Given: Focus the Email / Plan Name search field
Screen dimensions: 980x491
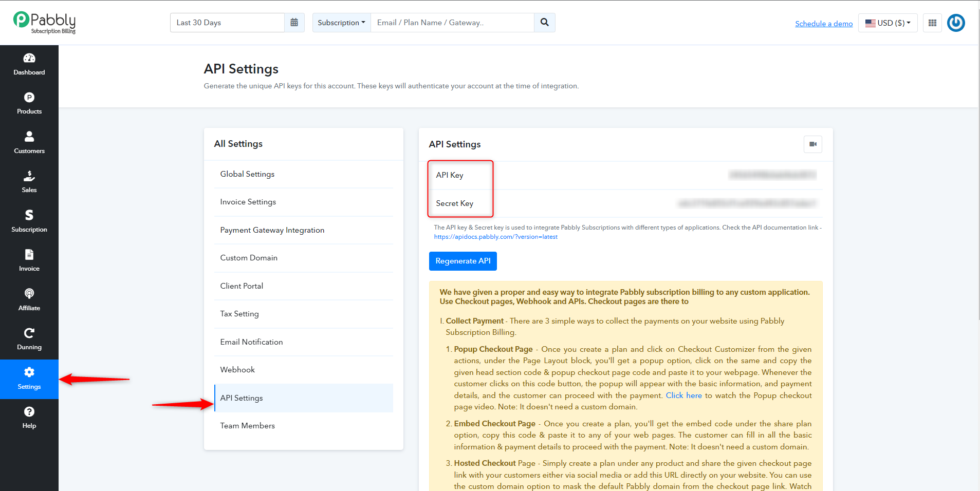Looking at the screenshot, I should pyautogui.click(x=452, y=23).
